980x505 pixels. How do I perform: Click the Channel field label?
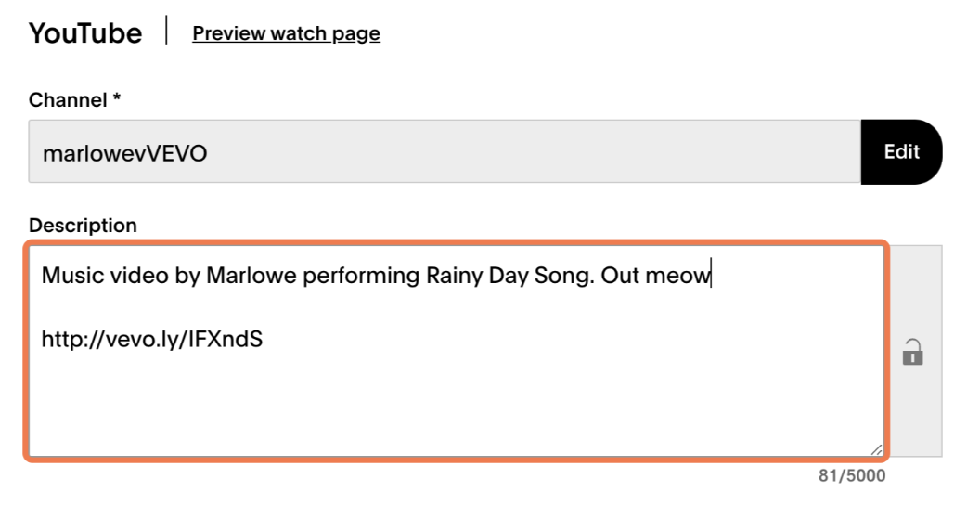pos(68,100)
